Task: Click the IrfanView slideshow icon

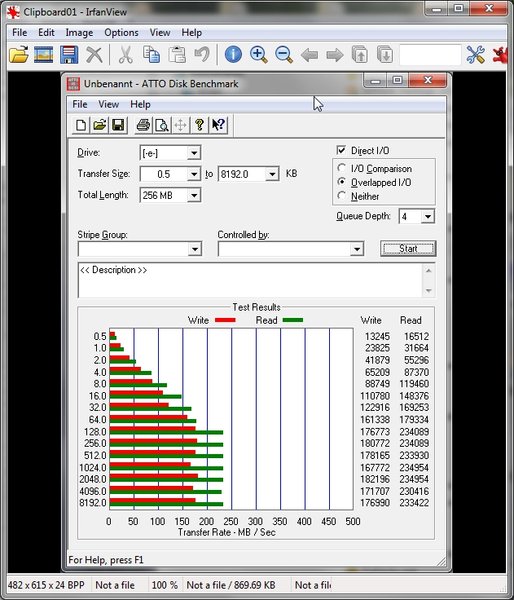Action: coord(44,55)
